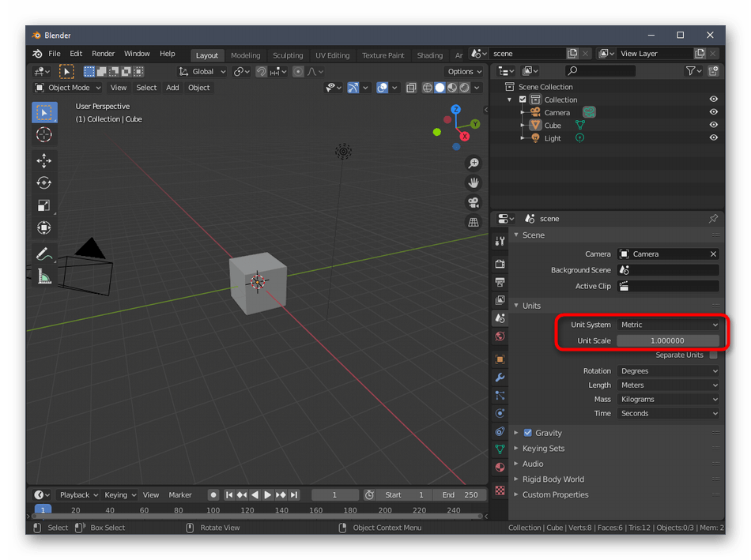Open the Unit System dropdown

coord(668,325)
